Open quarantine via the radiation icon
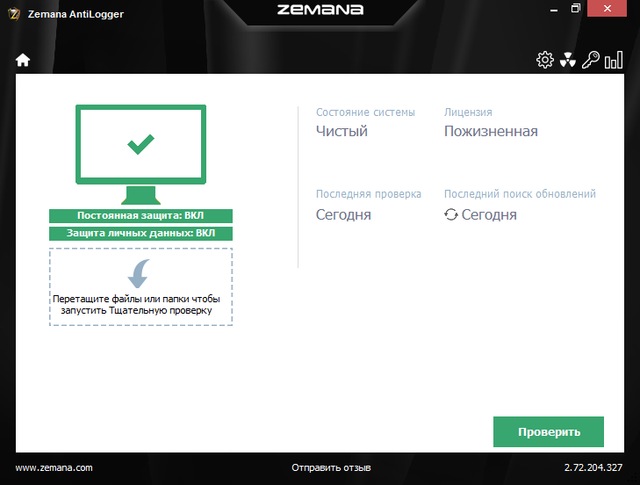The height and width of the screenshot is (485, 640). (567, 60)
